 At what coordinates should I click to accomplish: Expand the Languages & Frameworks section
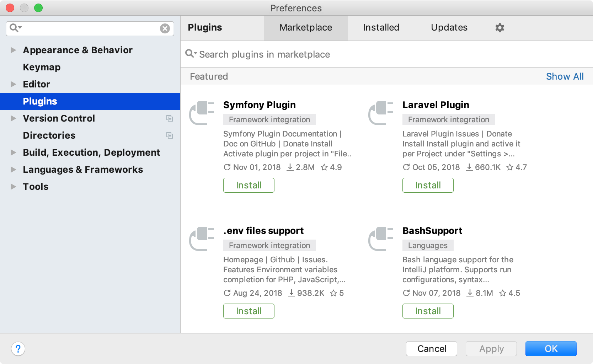pyautogui.click(x=14, y=170)
